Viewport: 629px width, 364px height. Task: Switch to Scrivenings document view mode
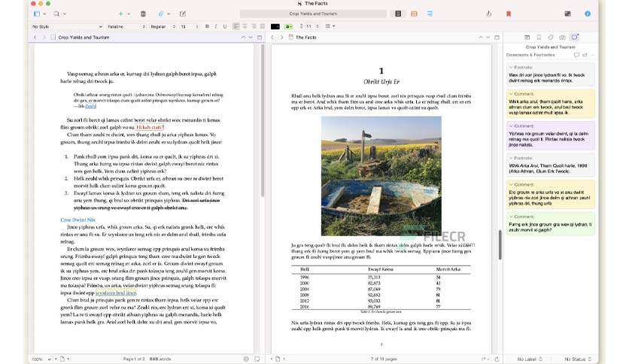(398, 14)
